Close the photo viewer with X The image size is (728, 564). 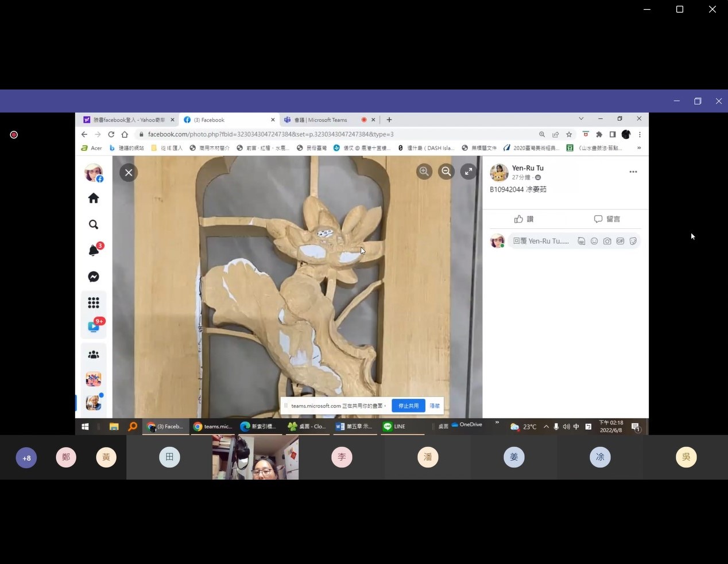[x=129, y=172]
